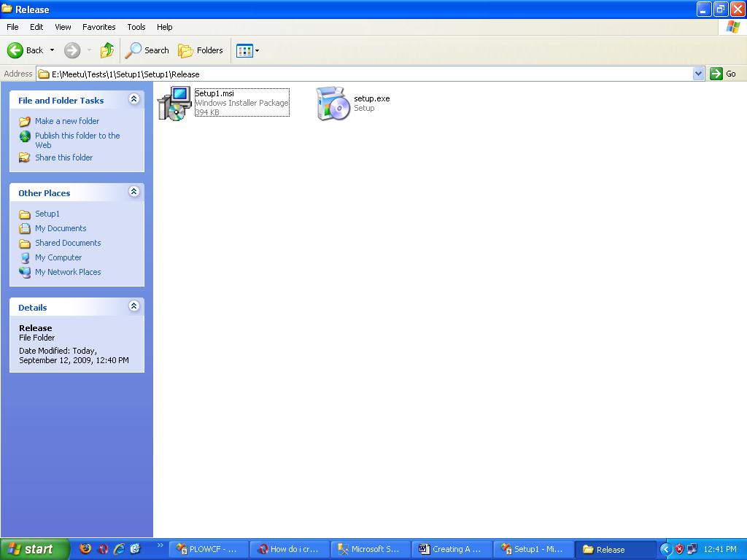Expand hidden Quick Launch items chevron
The height and width of the screenshot is (560, 747).
point(160,545)
